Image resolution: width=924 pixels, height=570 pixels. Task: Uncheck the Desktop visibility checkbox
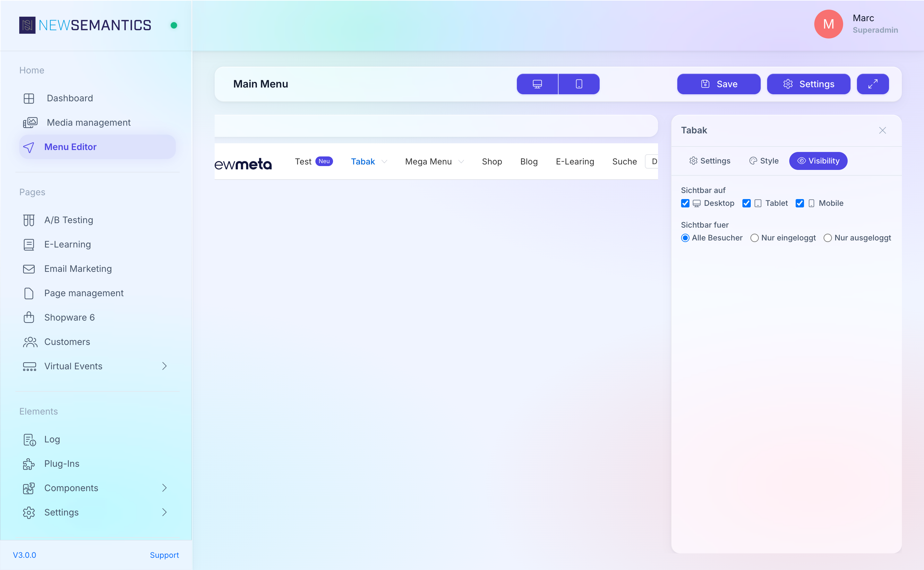(x=685, y=204)
